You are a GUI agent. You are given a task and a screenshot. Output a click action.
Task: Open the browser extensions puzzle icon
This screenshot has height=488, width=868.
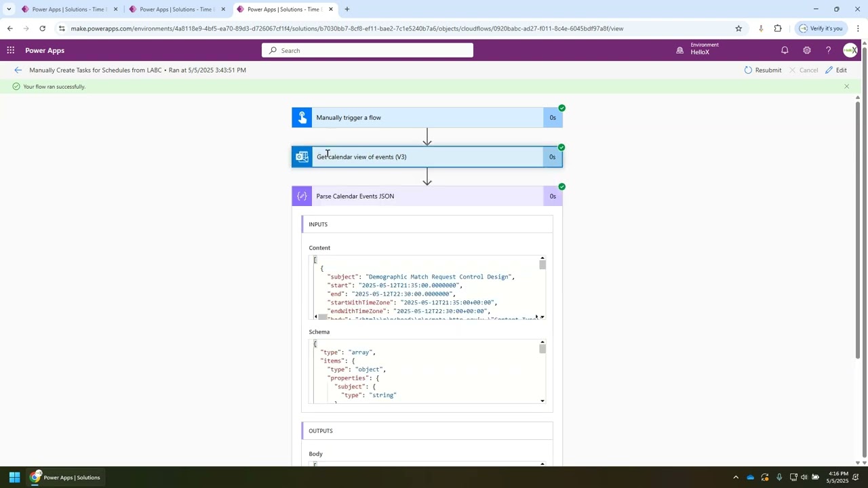(x=778, y=28)
